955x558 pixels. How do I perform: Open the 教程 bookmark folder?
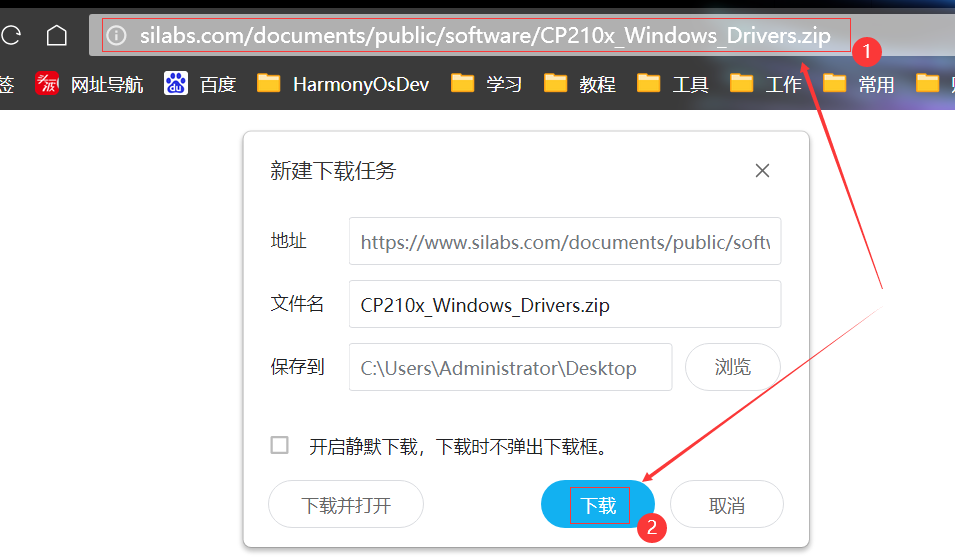[579, 84]
